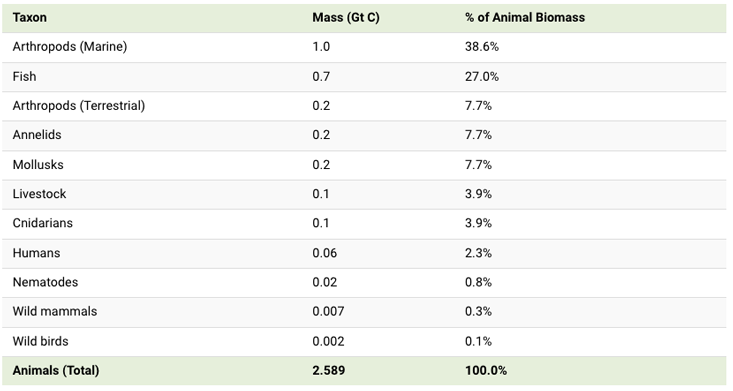Click the % of Animal Biomass header
Image resolution: width=733 pixels, height=391 pixels.
point(525,18)
